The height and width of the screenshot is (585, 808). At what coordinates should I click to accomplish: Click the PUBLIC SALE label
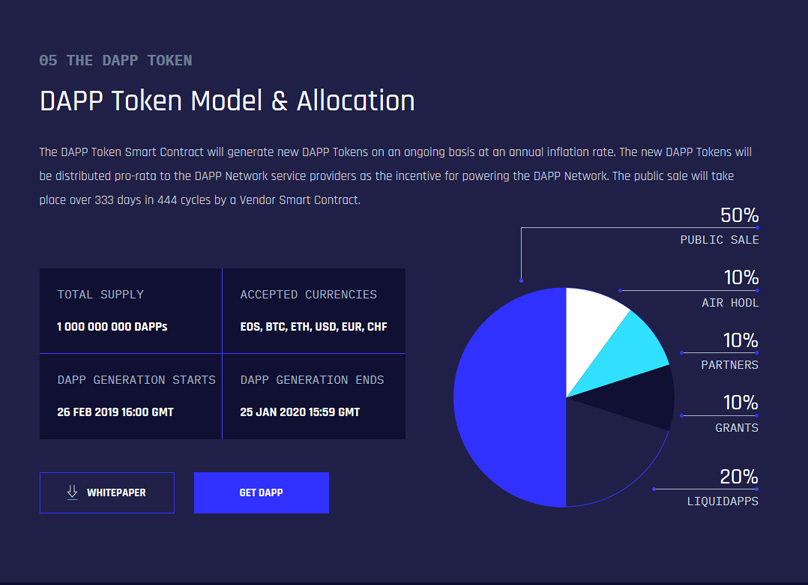pyautogui.click(x=719, y=240)
